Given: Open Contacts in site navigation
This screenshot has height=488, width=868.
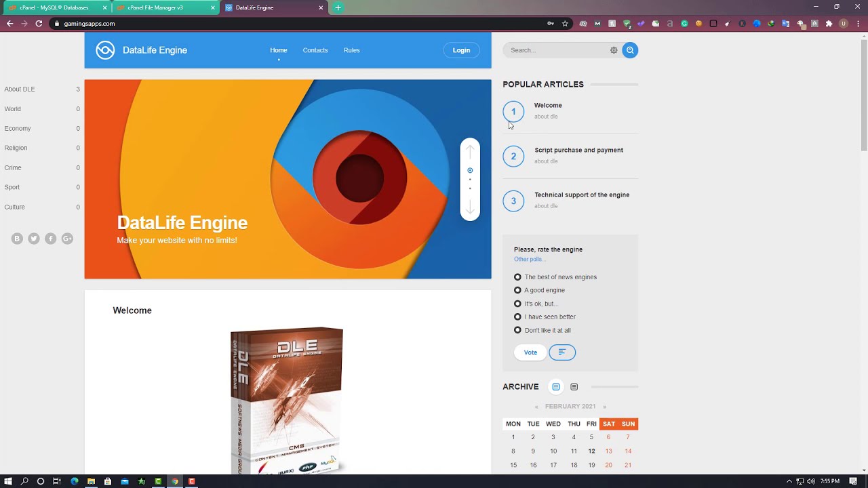Looking at the screenshot, I should [x=315, y=50].
